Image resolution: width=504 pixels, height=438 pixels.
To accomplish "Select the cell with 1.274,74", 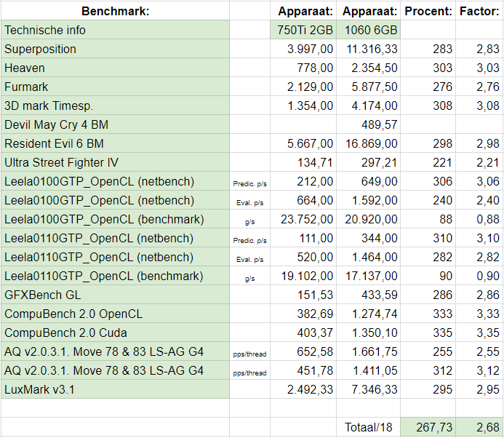I will pos(368,314).
